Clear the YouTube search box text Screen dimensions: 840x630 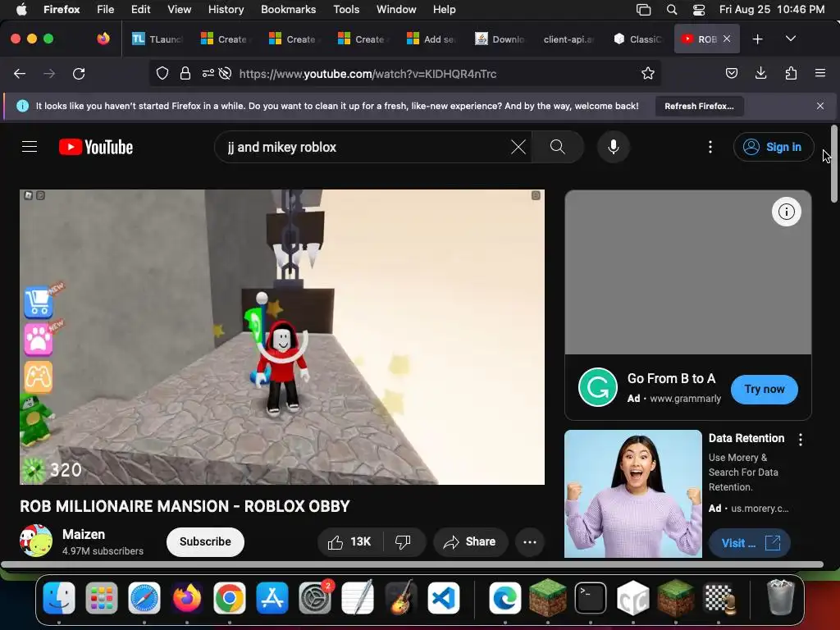click(518, 147)
